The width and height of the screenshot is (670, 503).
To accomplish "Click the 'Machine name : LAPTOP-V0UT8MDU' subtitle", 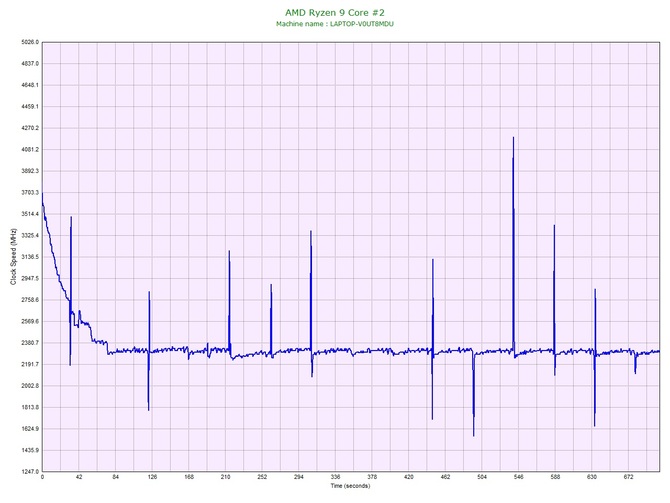I will click(335, 24).
